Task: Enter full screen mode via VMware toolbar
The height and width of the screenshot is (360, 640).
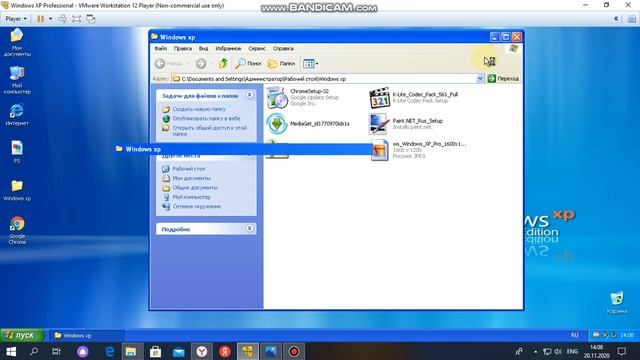Action: pyautogui.click(x=76, y=19)
